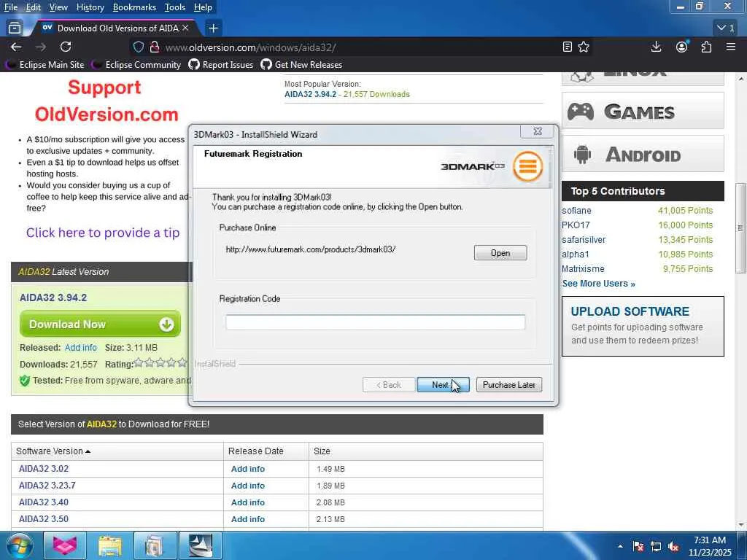Viewport: 747px width, 560px height.
Task: Open Eclipse Main Site bookmark
Action: (x=44, y=64)
